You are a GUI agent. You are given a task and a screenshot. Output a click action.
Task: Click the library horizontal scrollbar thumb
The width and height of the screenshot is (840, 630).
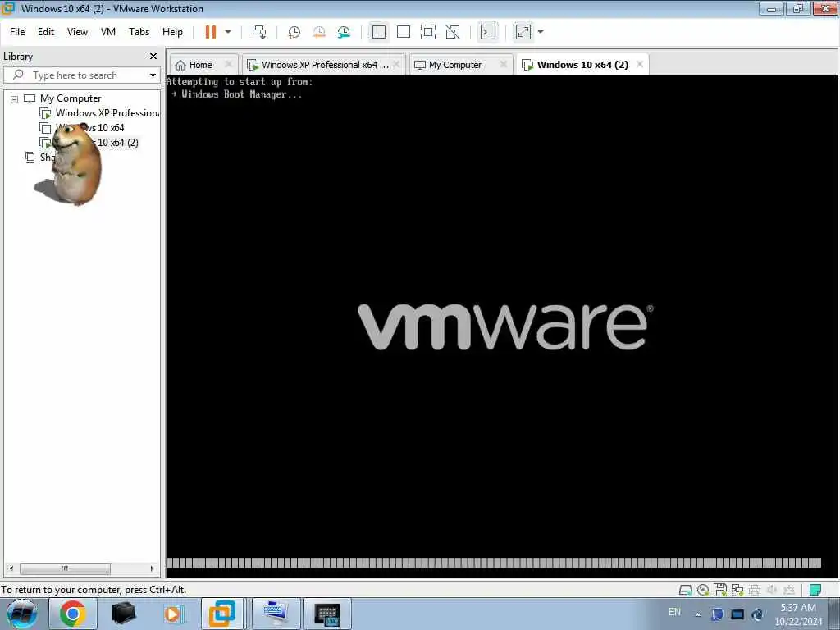tap(65, 568)
